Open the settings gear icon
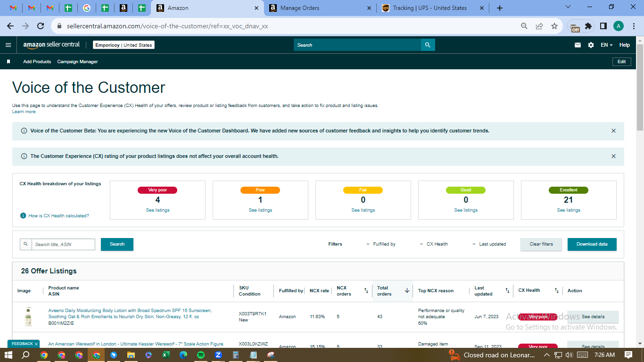 tap(591, 45)
